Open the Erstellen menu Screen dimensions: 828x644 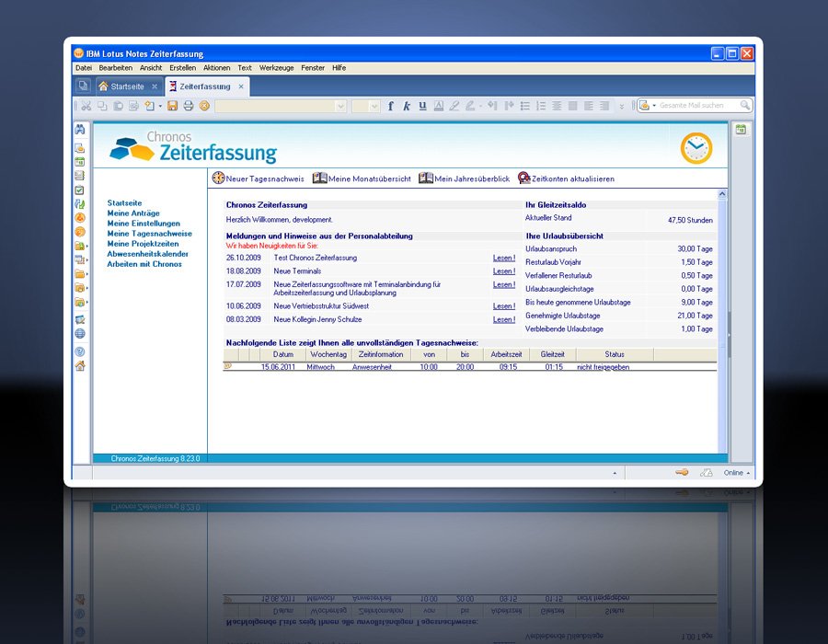pos(183,68)
